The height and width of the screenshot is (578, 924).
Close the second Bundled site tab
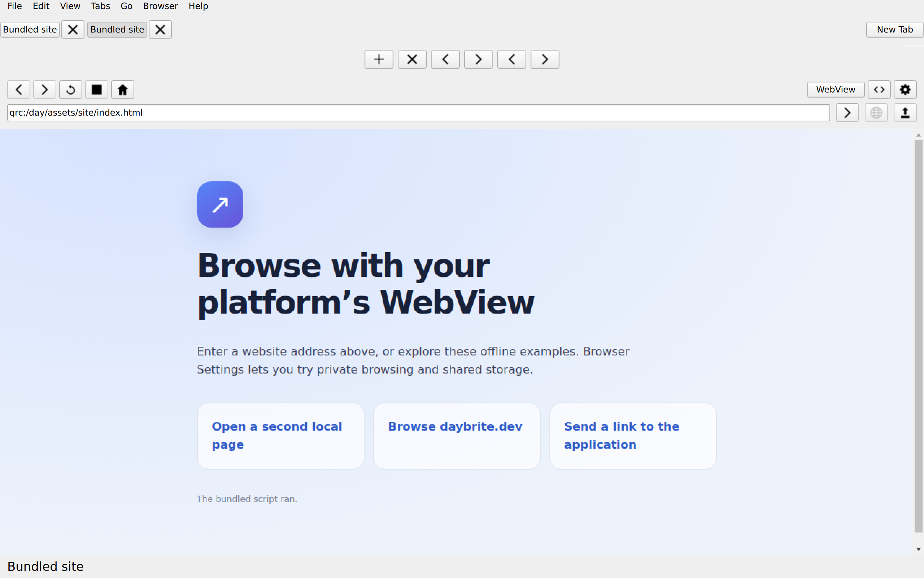[x=160, y=29]
